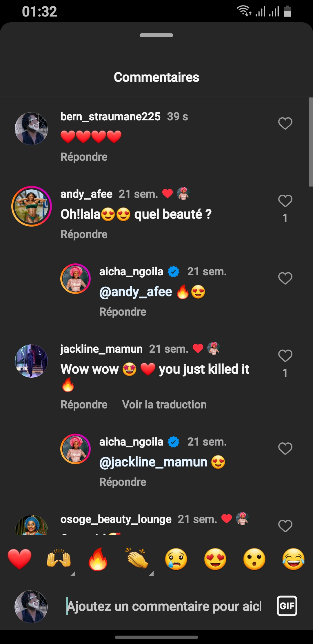
Task: Insert the surprised face emoji
Action: click(254, 559)
